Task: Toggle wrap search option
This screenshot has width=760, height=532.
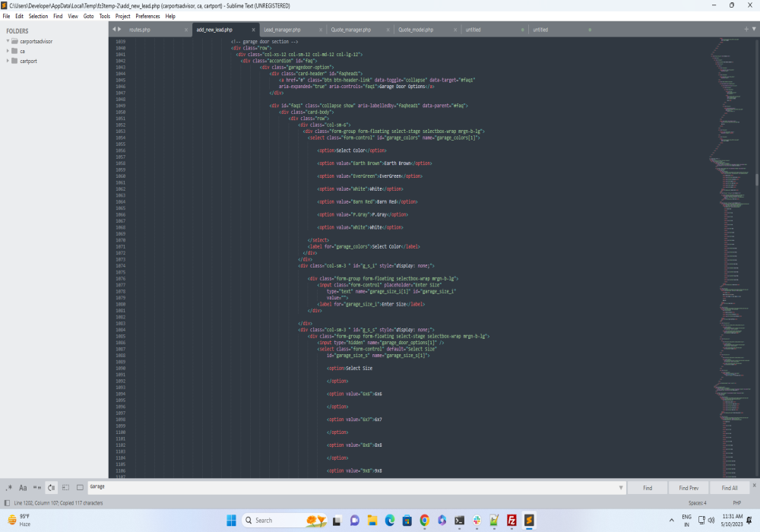Action: (x=52, y=487)
